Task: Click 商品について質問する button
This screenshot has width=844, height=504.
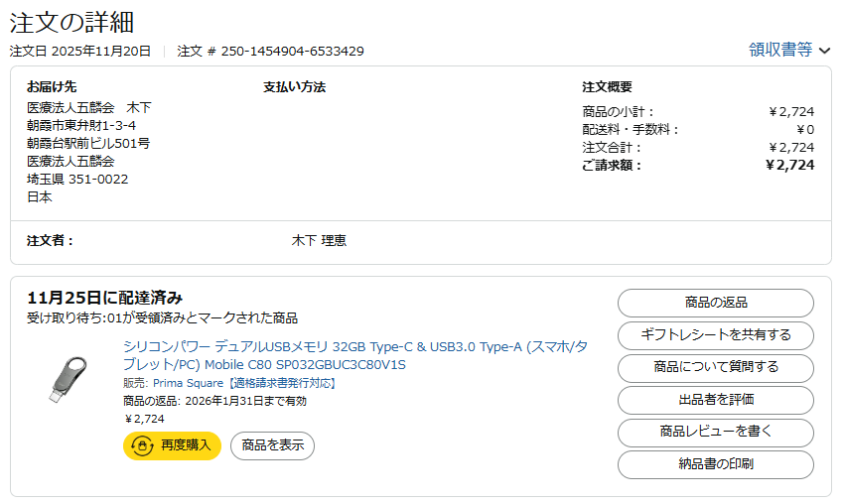Action: 715,368
